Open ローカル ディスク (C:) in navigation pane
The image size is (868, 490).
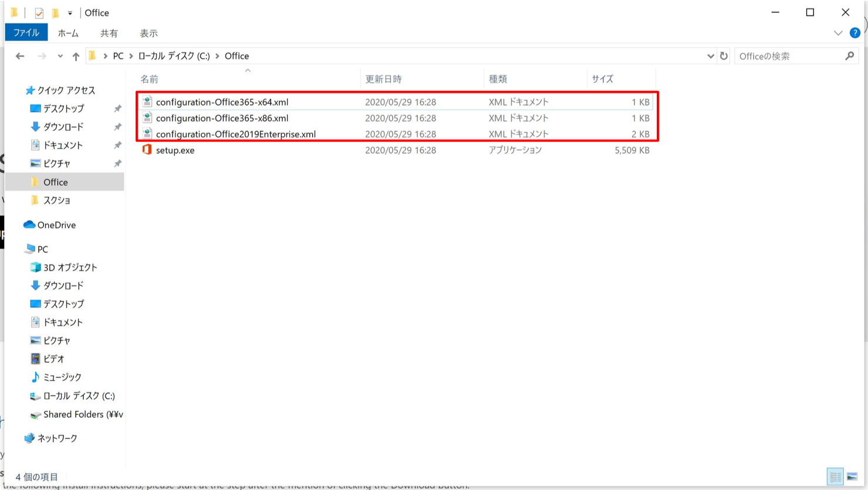click(79, 396)
